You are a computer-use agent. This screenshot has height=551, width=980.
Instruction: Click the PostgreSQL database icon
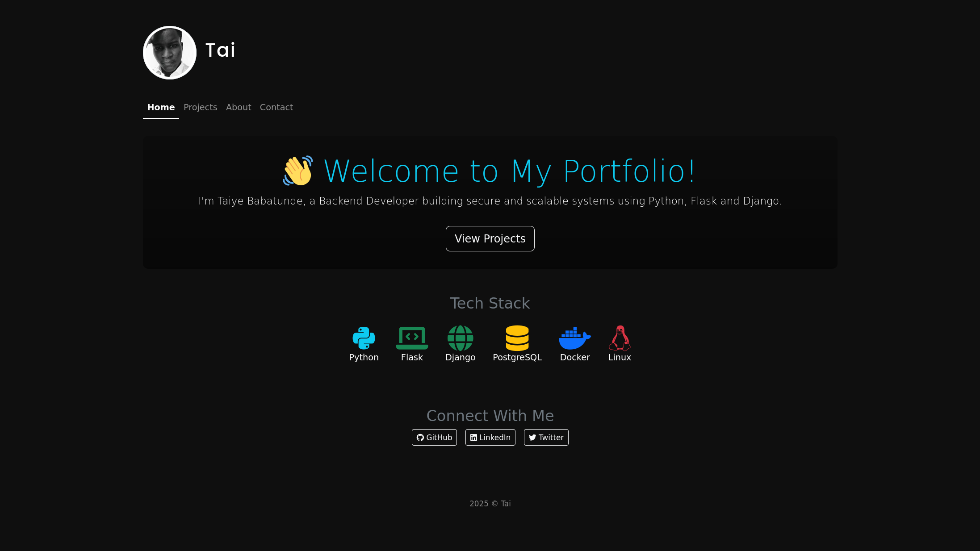[517, 338]
